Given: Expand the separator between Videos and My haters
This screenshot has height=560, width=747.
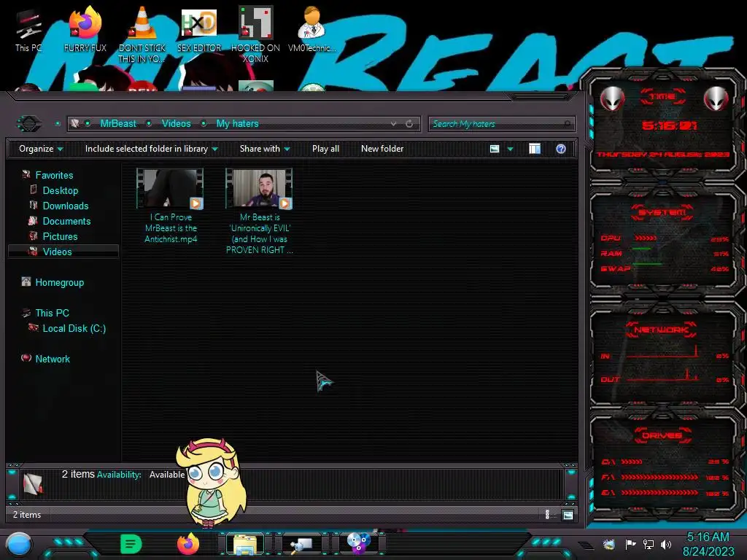Looking at the screenshot, I should (204, 124).
